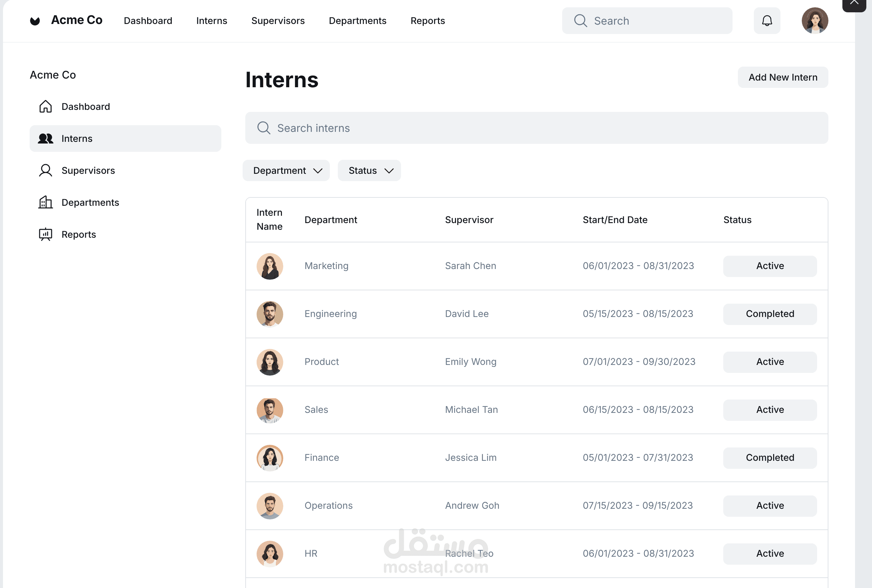The image size is (872, 588).
Task: Click the top bar Search field
Action: coord(652,21)
